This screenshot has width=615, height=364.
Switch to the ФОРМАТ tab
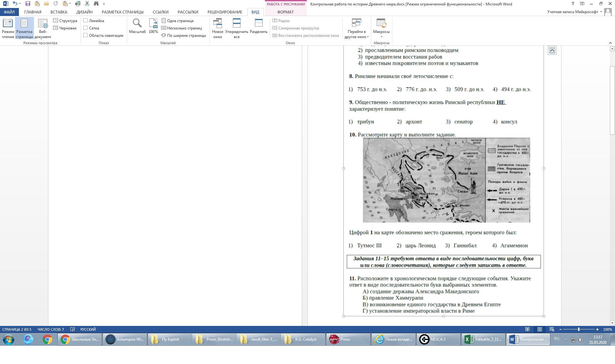click(285, 12)
